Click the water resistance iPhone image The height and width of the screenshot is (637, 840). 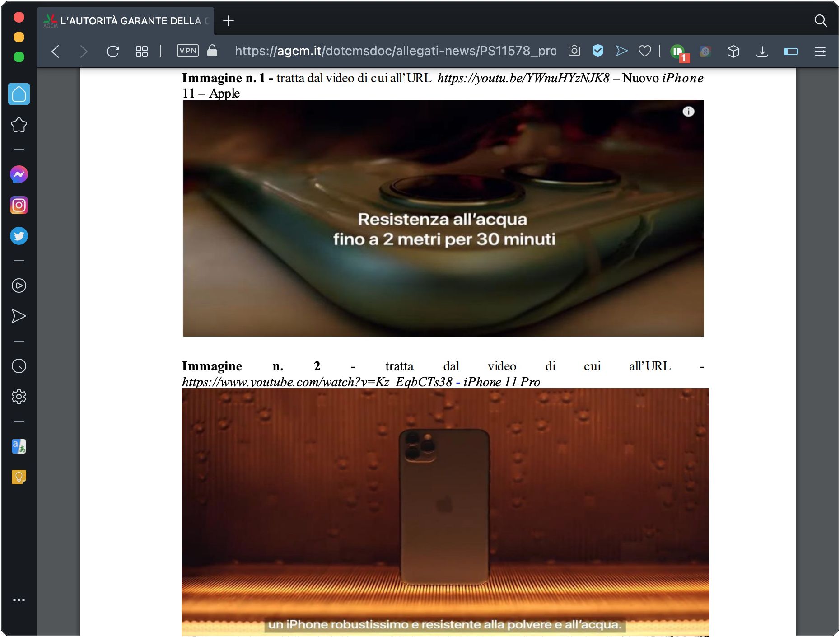pyautogui.click(x=443, y=218)
